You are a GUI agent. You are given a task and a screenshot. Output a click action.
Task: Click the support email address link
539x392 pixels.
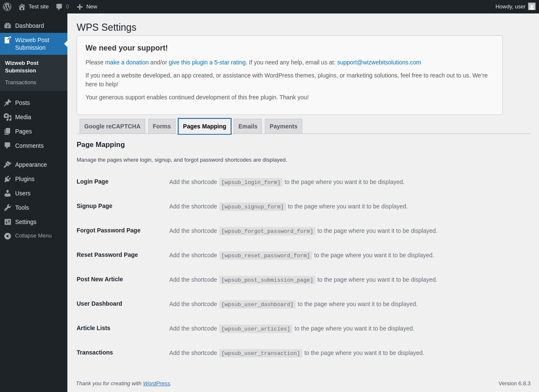(379, 62)
